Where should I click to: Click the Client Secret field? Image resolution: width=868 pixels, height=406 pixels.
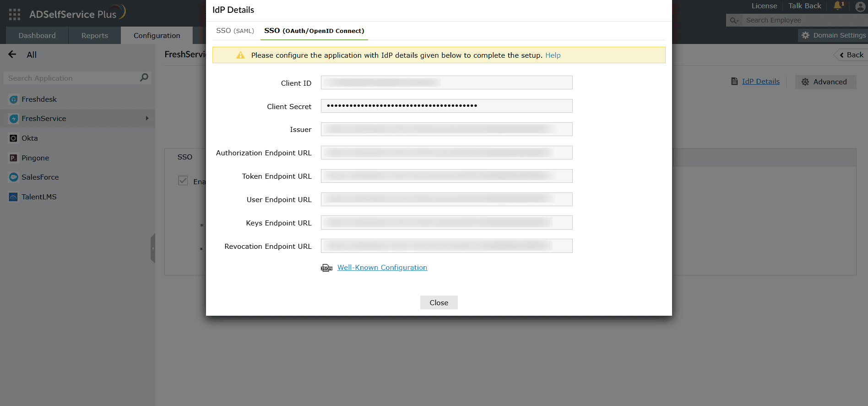[x=447, y=106]
